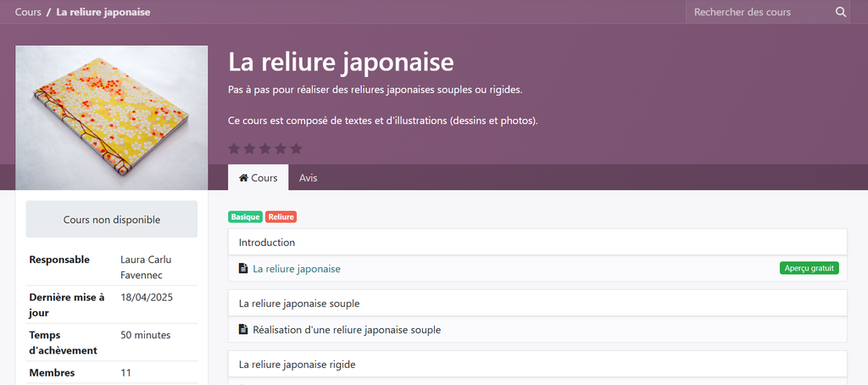868x385 pixels.
Task: Open the Cours tab
Action: click(x=258, y=178)
